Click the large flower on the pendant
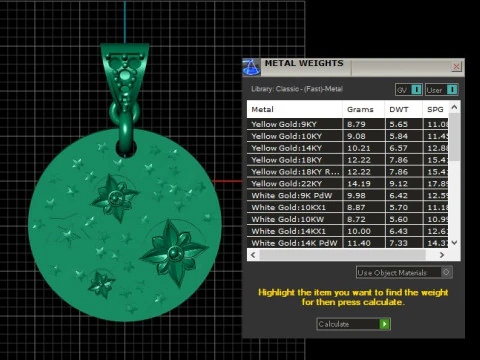Image resolution: width=480 pixels, height=360 pixels. 174,253
